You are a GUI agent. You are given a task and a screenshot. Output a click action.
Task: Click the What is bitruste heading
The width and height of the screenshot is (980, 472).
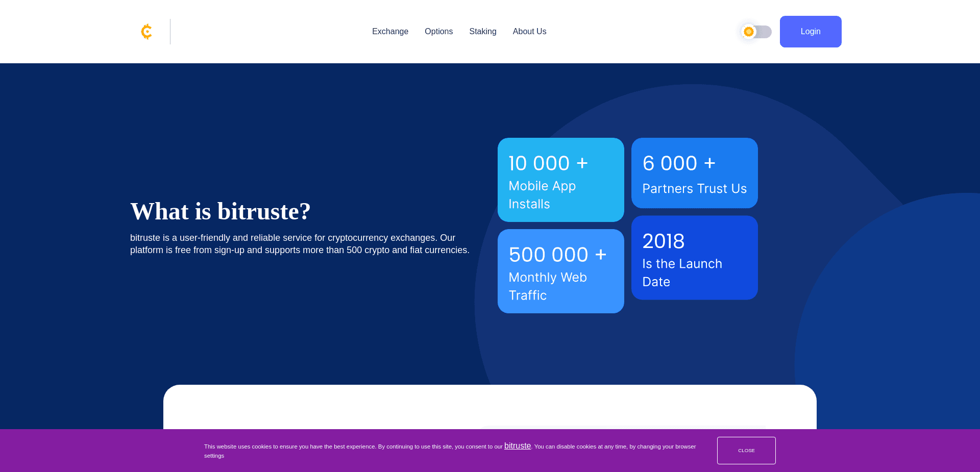point(220,211)
